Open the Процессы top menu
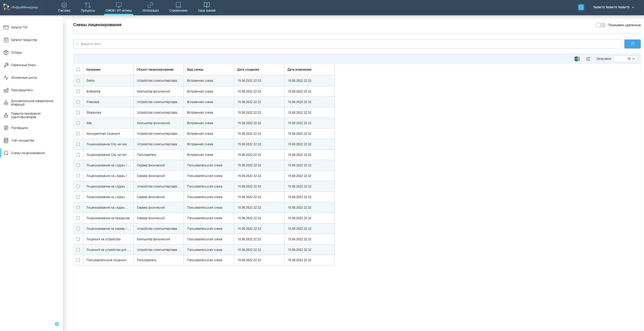This screenshot has width=644, height=331. pyautogui.click(x=88, y=7)
